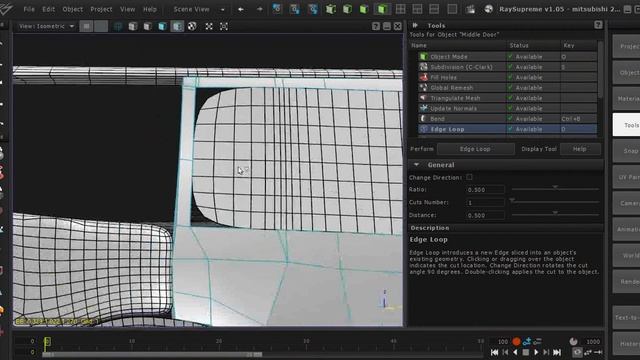640x360 pixels.
Task: Toggle the Change Direction checkbox
Action: click(x=469, y=177)
